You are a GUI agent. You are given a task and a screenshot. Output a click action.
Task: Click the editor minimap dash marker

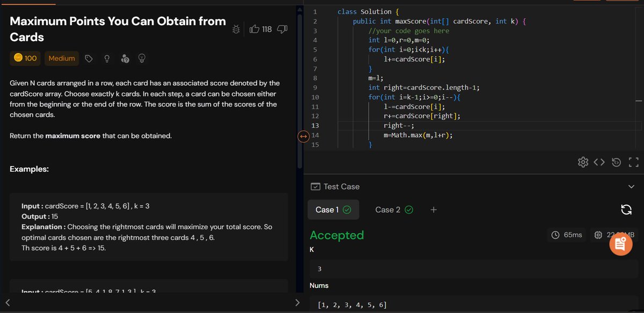[639, 100]
